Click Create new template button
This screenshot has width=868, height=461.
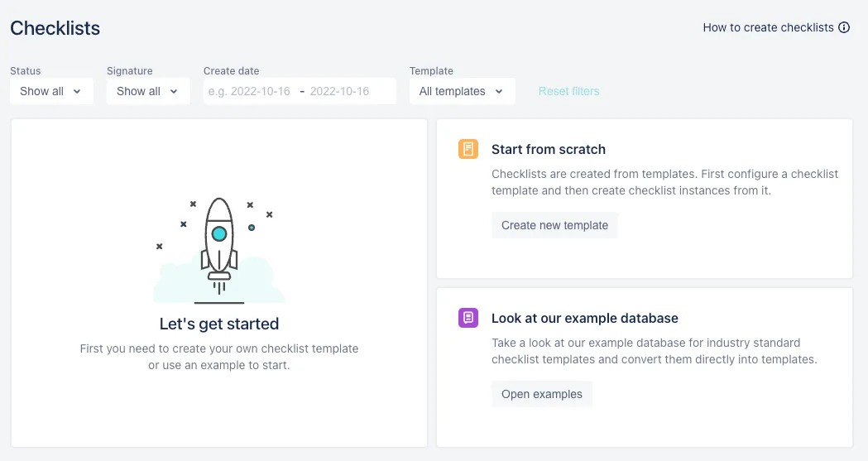click(554, 225)
